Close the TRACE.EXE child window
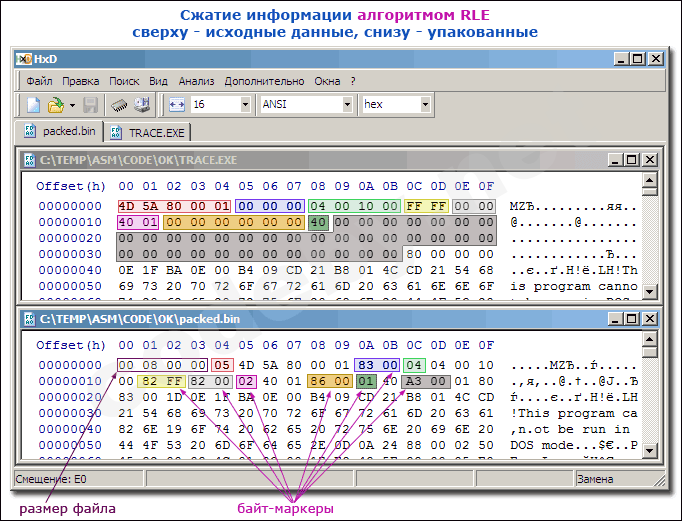This screenshot has width=682, height=521. [x=649, y=160]
